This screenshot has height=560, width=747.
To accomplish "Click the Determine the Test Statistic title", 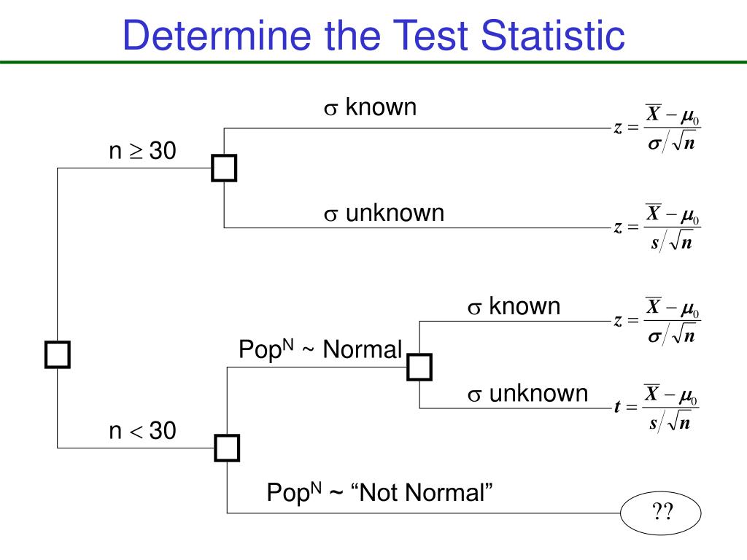I will pos(373,35).
